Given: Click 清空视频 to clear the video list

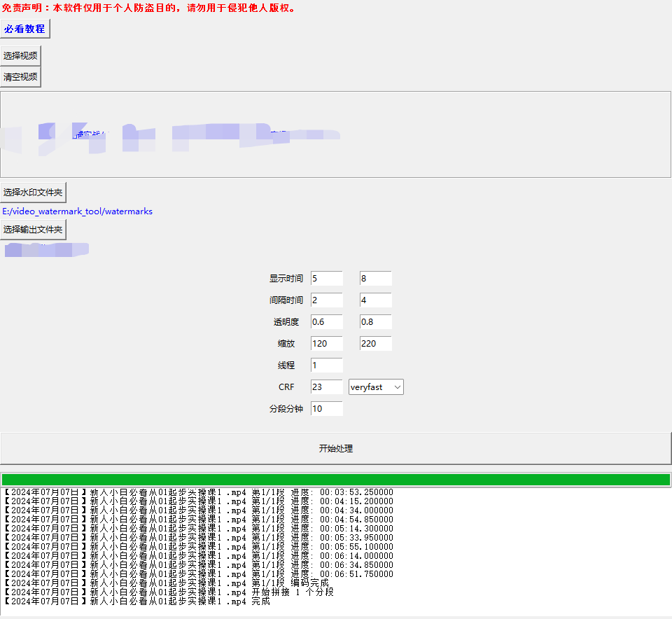Looking at the screenshot, I should 20,77.
